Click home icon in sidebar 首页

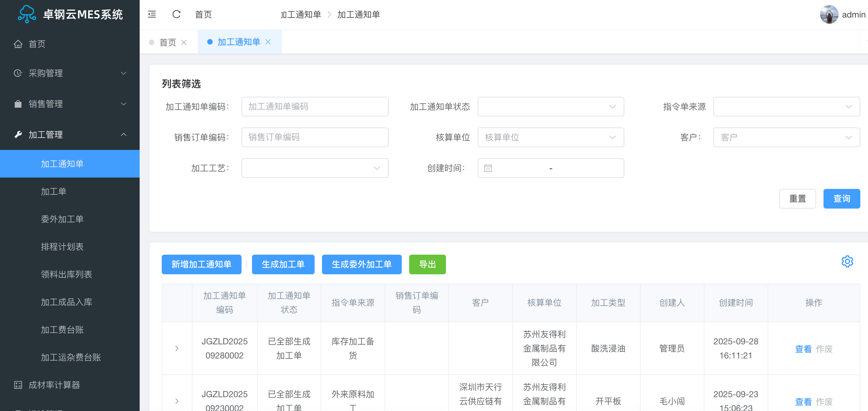[18, 44]
